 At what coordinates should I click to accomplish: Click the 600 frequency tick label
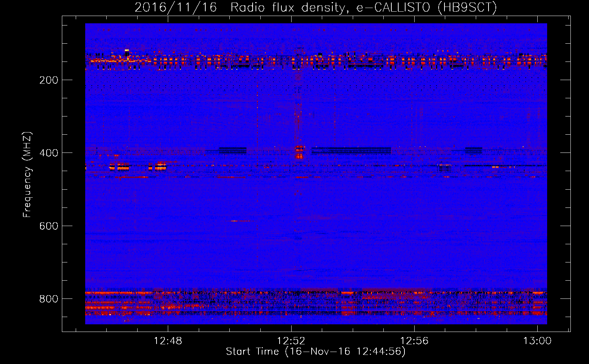coord(48,226)
